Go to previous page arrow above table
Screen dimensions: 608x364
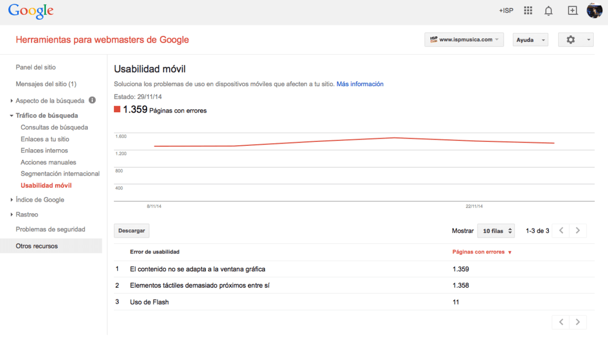point(560,230)
